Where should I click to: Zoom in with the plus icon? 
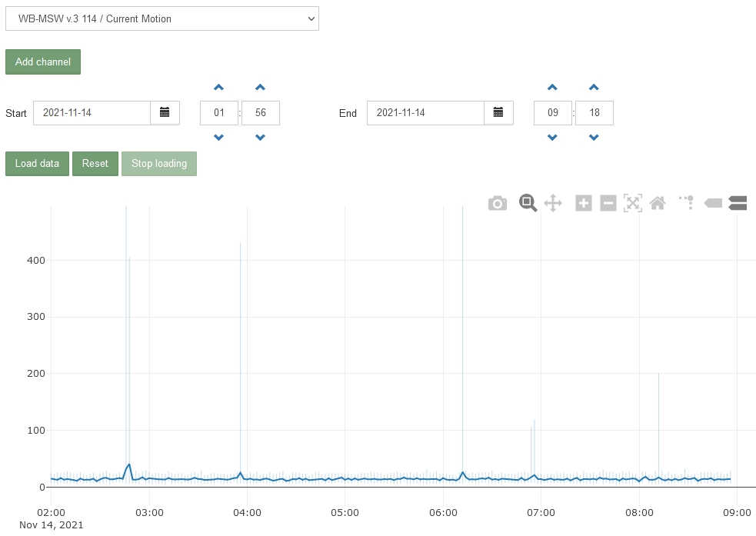click(x=584, y=203)
